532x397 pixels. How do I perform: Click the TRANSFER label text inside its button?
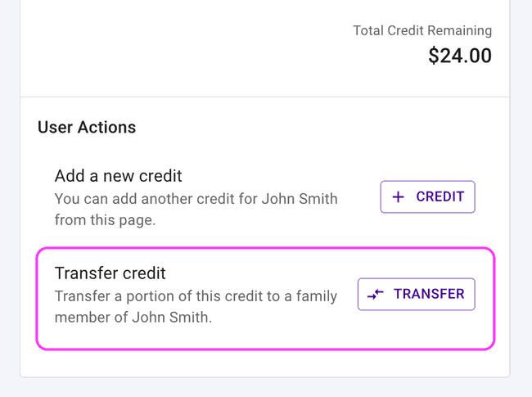pos(429,294)
